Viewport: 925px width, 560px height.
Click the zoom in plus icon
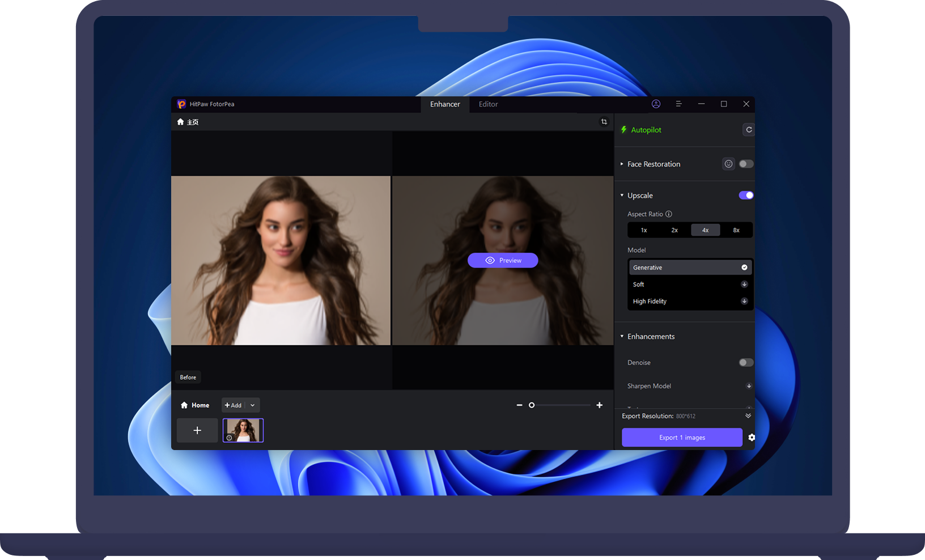599,405
